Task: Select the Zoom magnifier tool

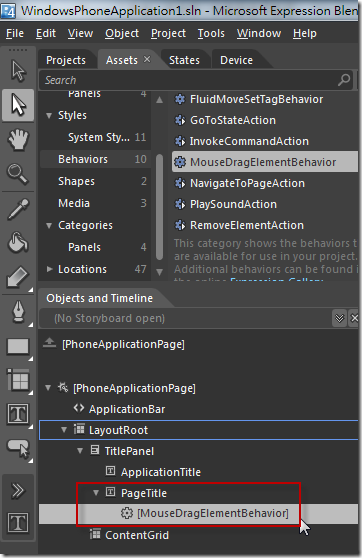Action: (x=17, y=174)
